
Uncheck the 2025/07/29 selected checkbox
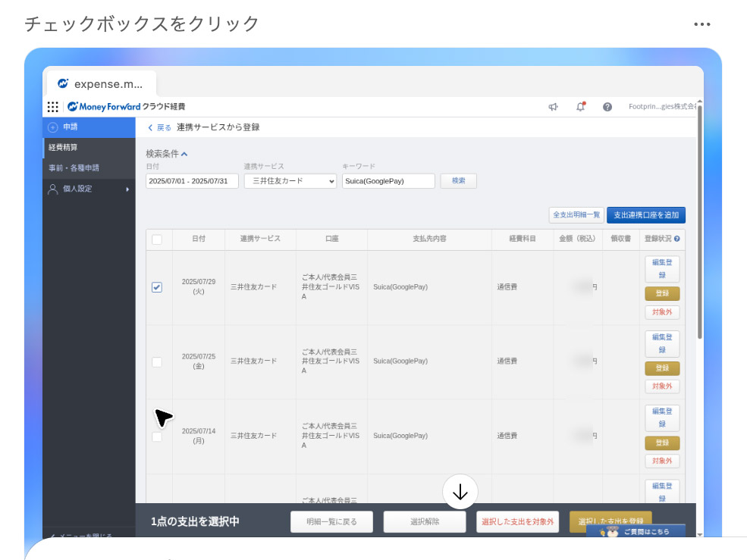[157, 287]
